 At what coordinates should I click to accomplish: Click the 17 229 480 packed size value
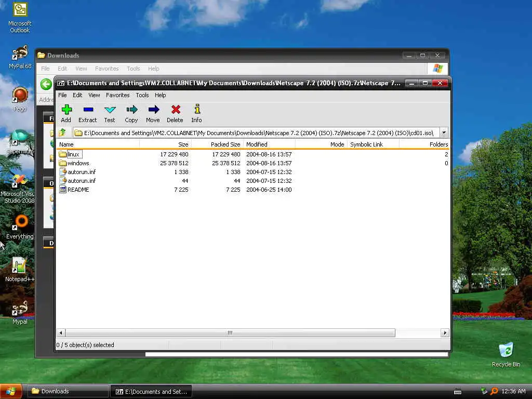click(x=226, y=154)
